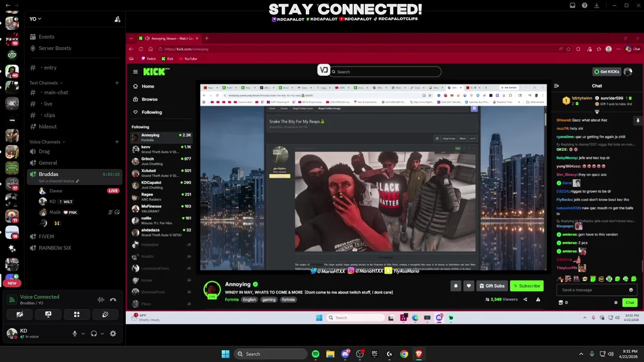Image resolution: width=644 pixels, height=362 pixels.
Task: Toggle Kick hamburger sidebar menu
Action: click(x=135, y=72)
